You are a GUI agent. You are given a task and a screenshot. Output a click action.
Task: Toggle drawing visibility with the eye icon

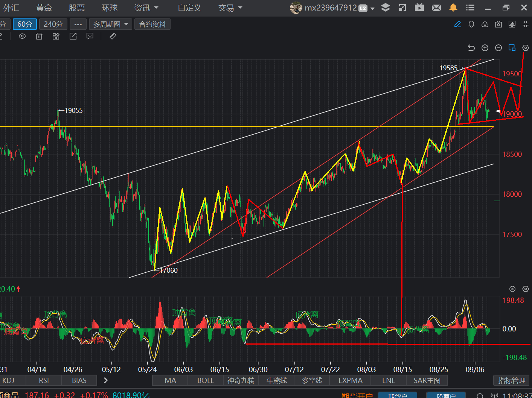click(x=22, y=36)
